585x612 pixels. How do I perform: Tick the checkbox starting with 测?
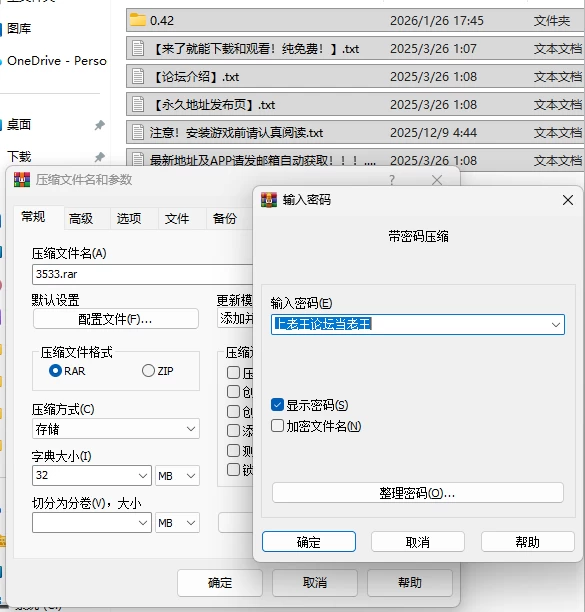(x=233, y=450)
